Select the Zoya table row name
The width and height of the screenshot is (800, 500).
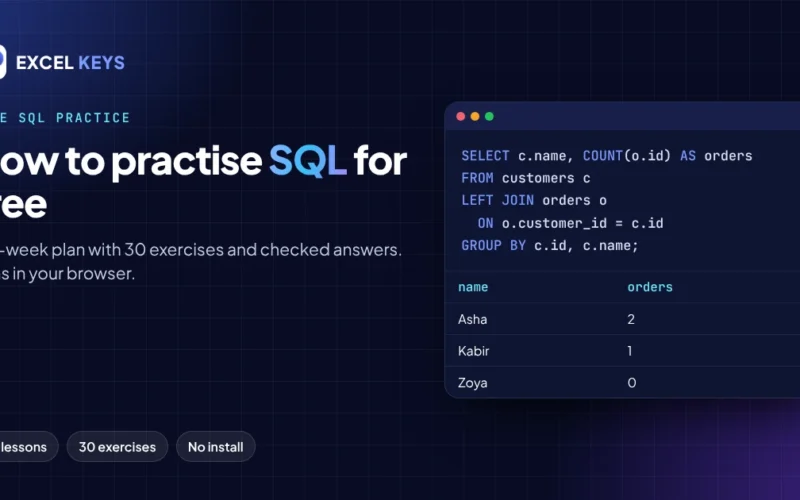click(x=472, y=383)
